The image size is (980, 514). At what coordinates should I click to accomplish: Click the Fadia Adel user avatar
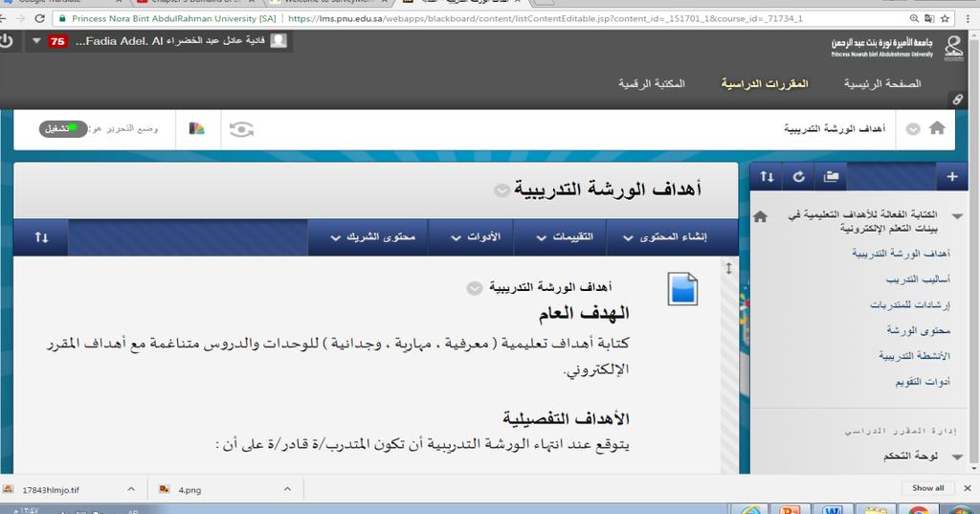(x=278, y=40)
